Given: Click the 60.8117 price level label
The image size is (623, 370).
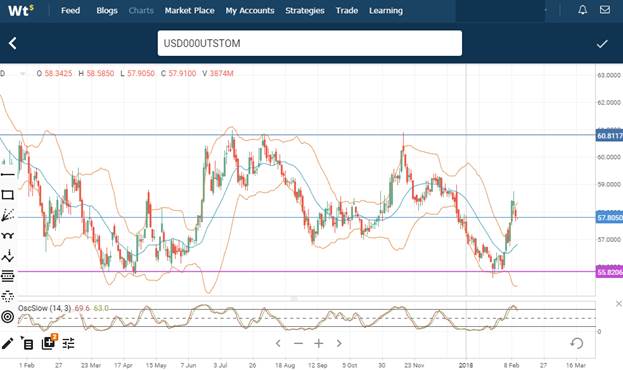Looking at the screenshot, I should tap(609, 136).
